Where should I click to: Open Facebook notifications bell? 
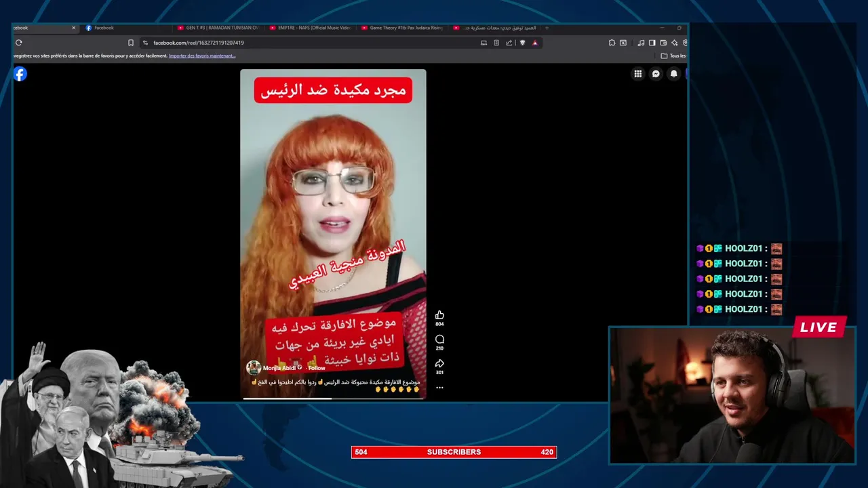pyautogui.click(x=673, y=74)
